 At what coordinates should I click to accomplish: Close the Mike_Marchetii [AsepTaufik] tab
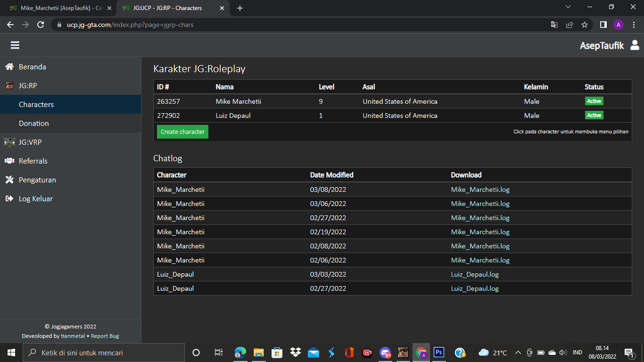point(109,8)
